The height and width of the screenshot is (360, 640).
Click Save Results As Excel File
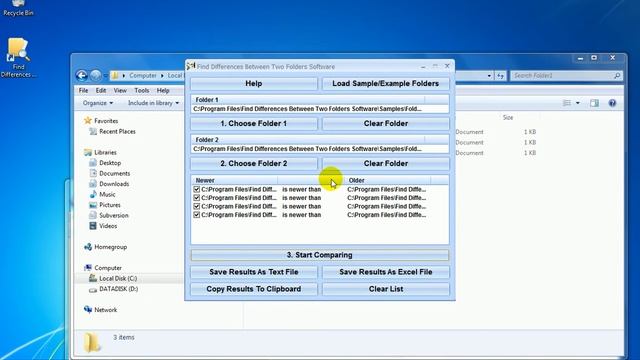(x=386, y=272)
